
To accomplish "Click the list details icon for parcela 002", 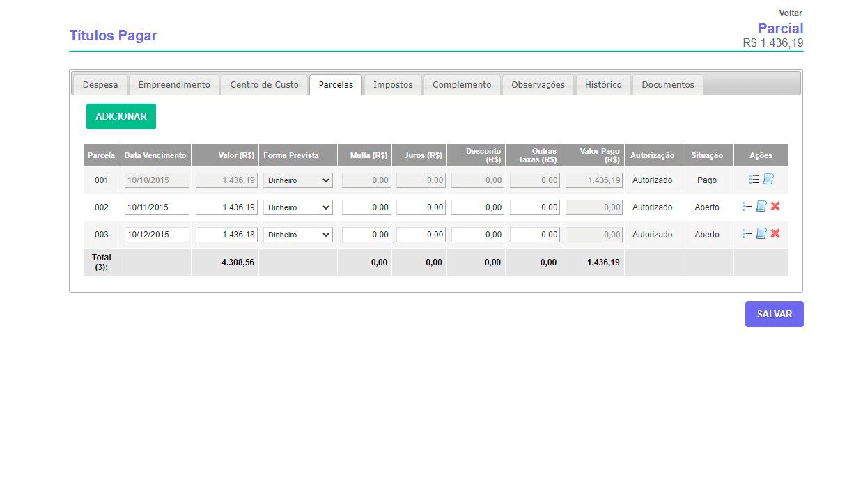I will coord(747,207).
